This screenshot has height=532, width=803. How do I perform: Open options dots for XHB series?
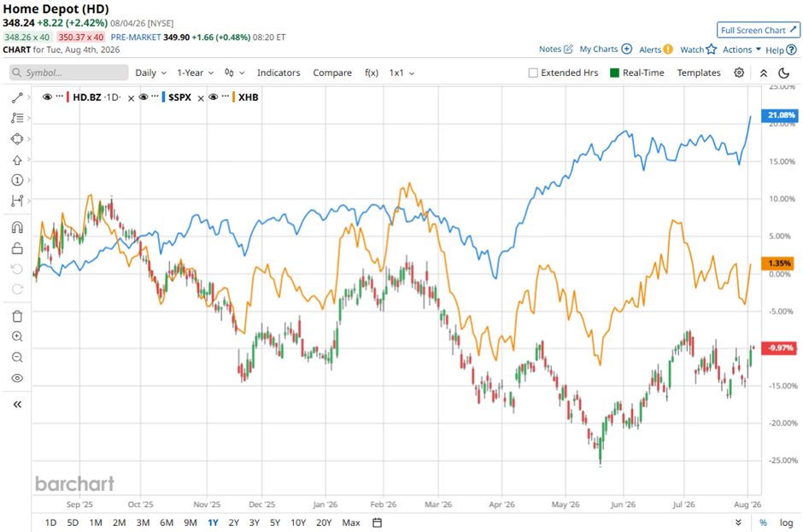pyautogui.click(x=226, y=96)
